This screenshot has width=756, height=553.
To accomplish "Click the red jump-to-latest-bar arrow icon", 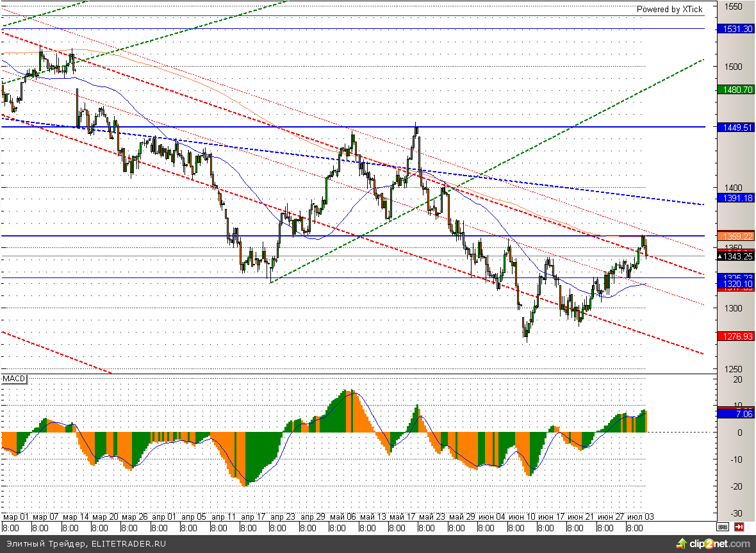I will pyautogui.click(x=739, y=527).
